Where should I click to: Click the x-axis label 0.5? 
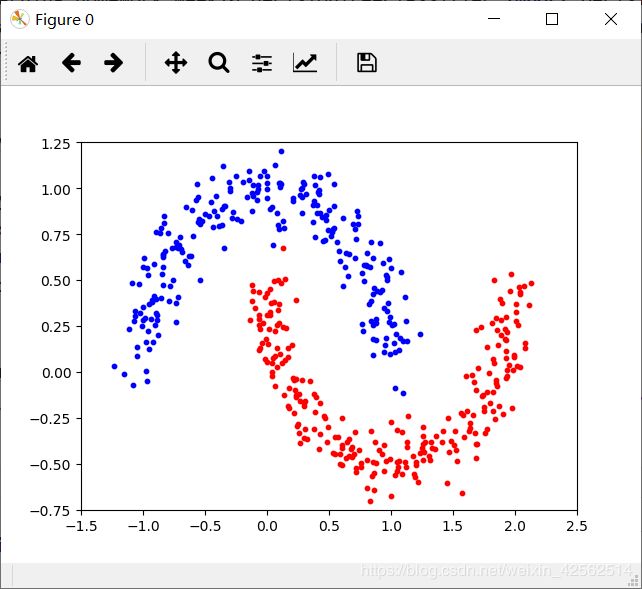(x=329, y=526)
